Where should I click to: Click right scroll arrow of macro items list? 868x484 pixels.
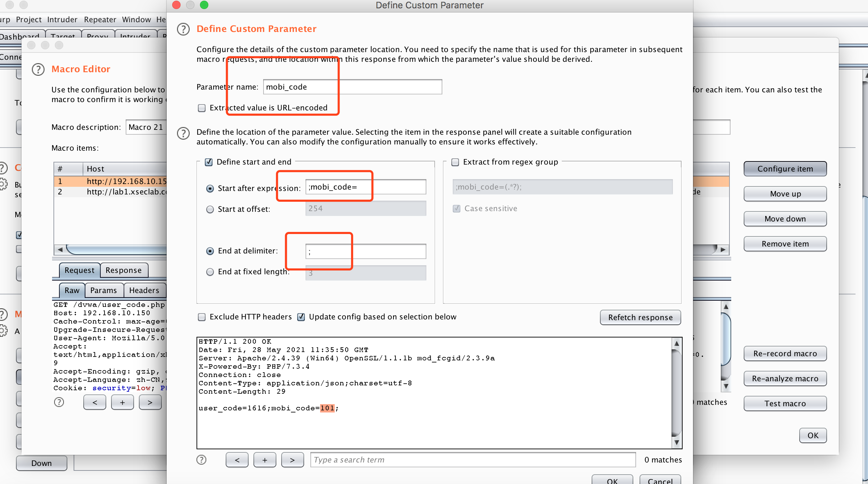click(723, 249)
